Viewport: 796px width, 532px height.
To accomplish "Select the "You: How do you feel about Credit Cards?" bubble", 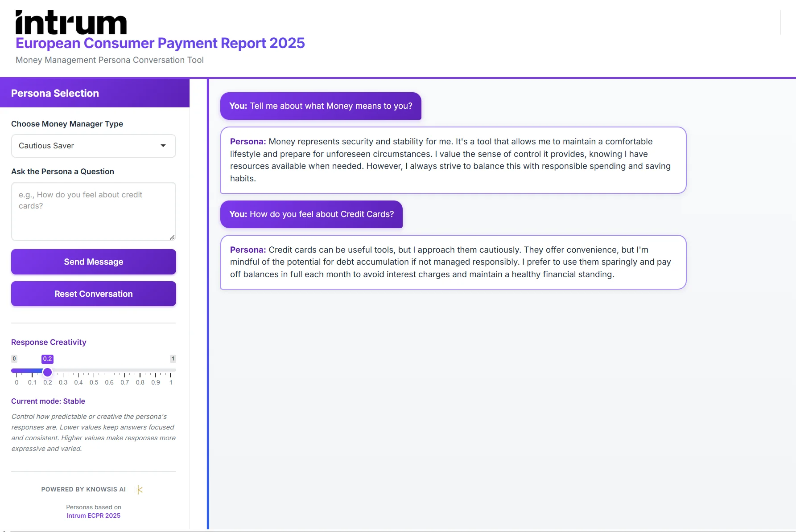I will [x=311, y=214].
